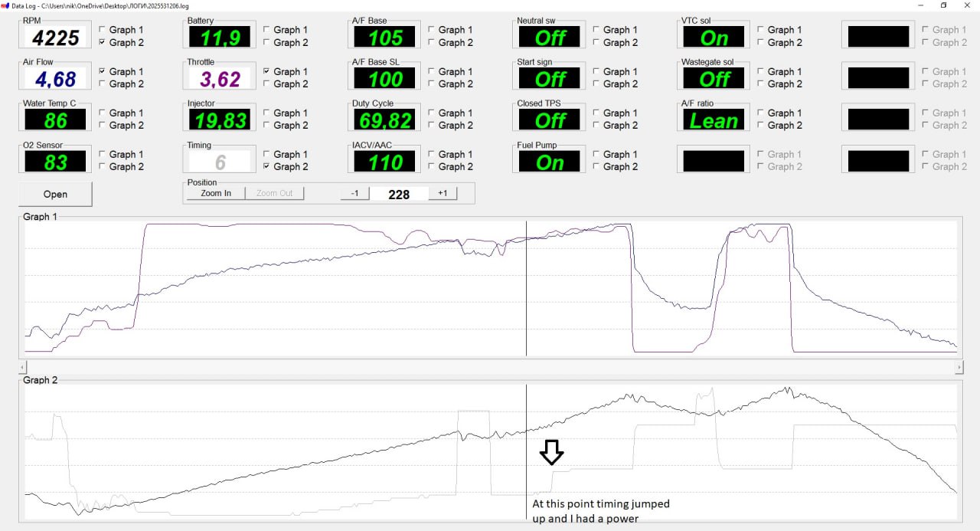Plot Duty Cycle on Graph 2
Viewport: 980px width, 531px height.
pos(432,125)
